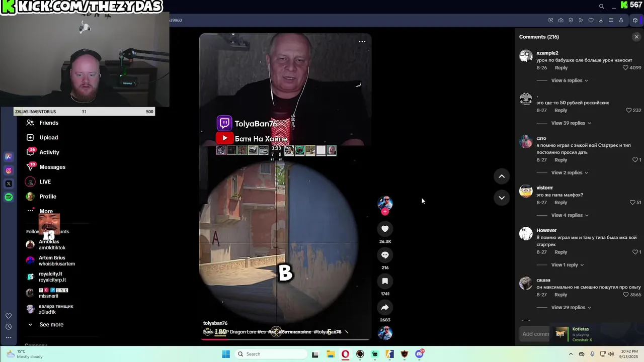Open the extensions cube icon
644x362 pixels.
pyautogui.click(x=635, y=20)
